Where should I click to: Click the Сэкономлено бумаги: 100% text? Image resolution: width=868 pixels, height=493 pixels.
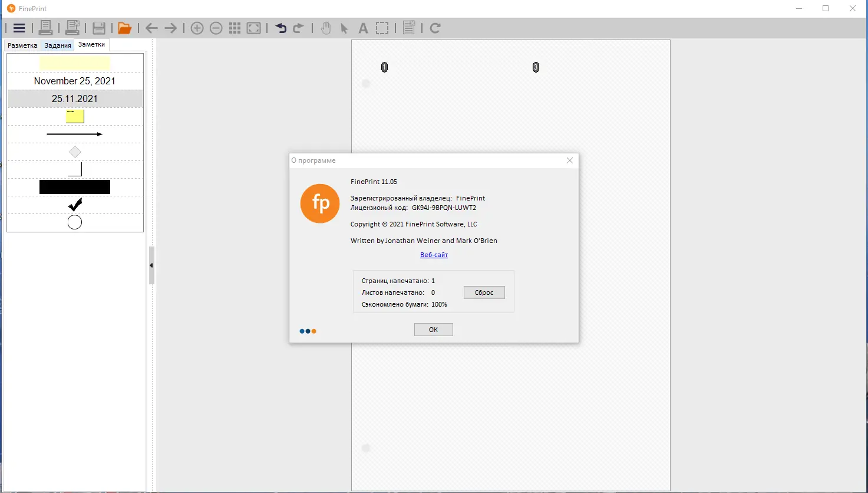tap(404, 304)
